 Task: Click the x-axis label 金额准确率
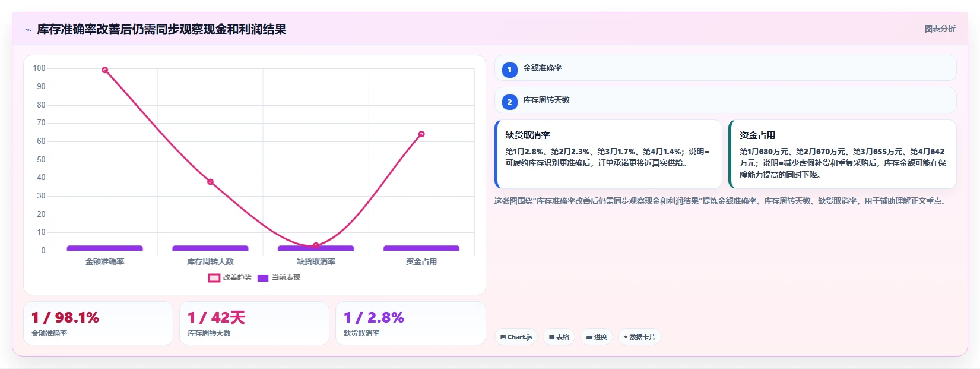(x=105, y=261)
